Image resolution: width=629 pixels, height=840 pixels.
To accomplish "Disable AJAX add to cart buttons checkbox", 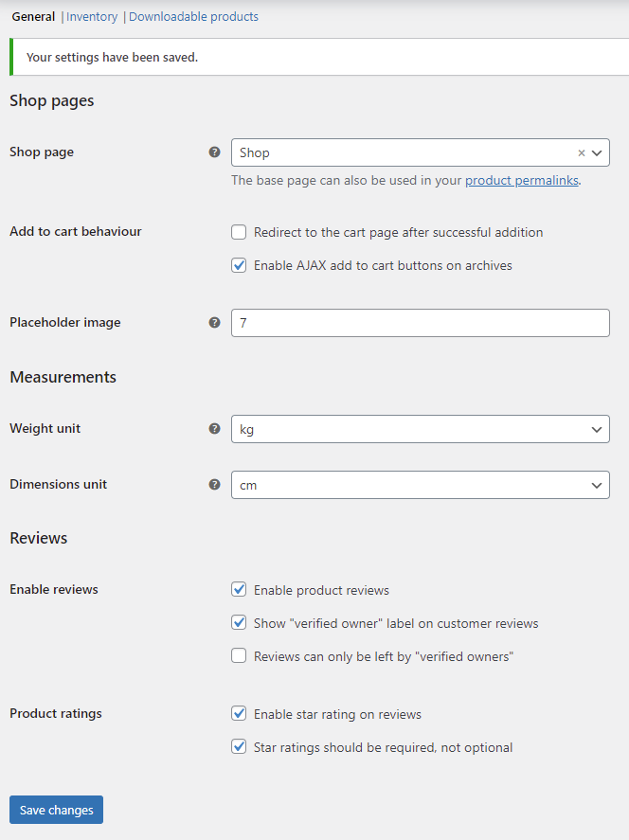I will pyautogui.click(x=239, y=265).
